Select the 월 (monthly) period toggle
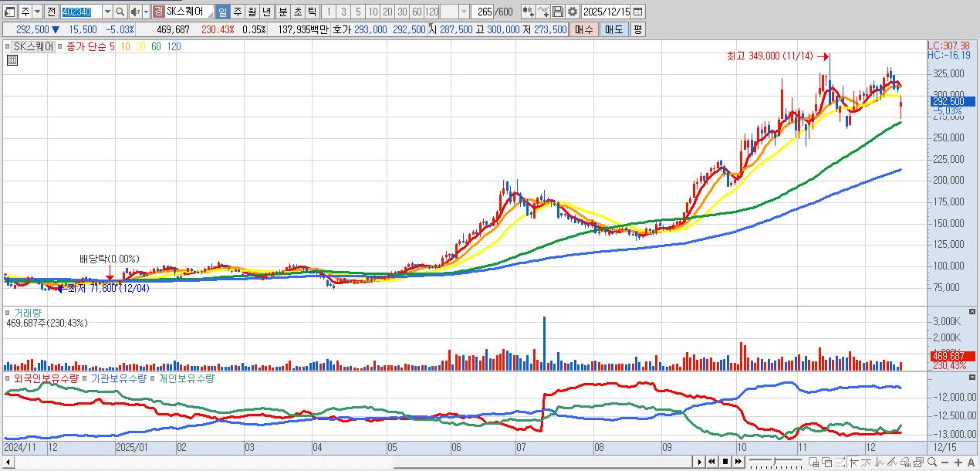 (x=251, y=12)
